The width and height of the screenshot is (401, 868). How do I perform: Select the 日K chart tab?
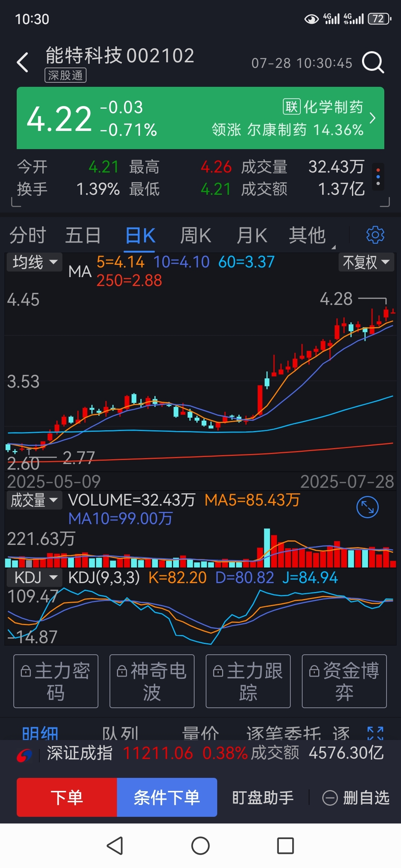tap(140, 235)
